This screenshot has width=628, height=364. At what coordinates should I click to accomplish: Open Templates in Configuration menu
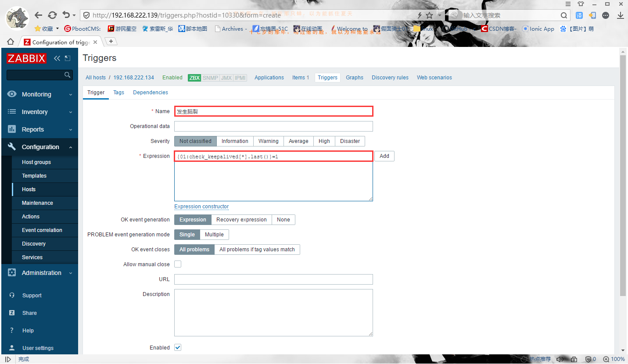[x=34, y=176]
